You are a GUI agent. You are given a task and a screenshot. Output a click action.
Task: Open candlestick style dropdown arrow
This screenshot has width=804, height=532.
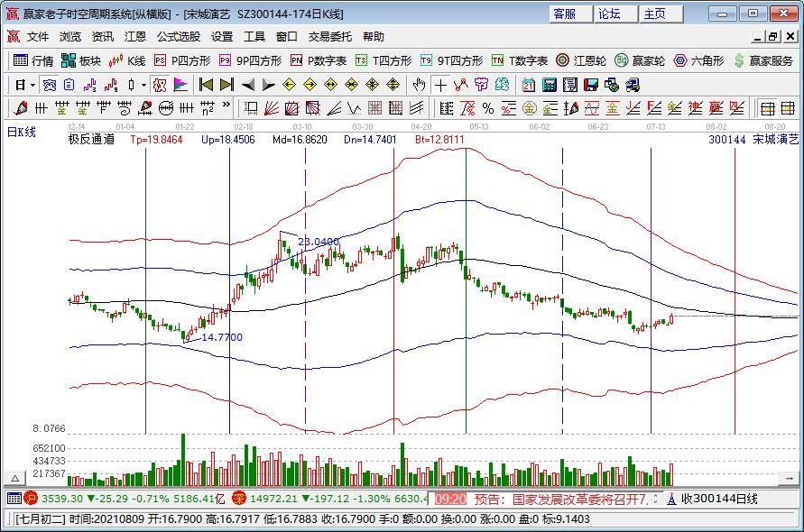click(x=143, y=85)
